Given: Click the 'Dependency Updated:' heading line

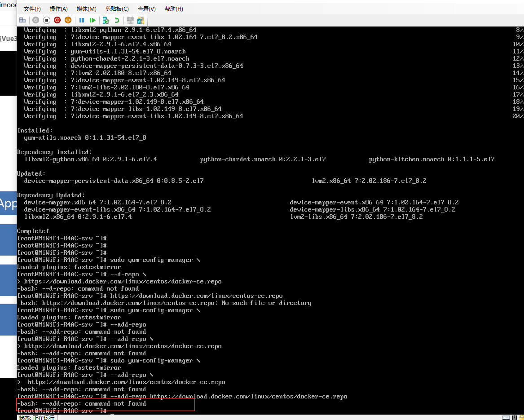Looking at the screenshot, I should (51, 195).
